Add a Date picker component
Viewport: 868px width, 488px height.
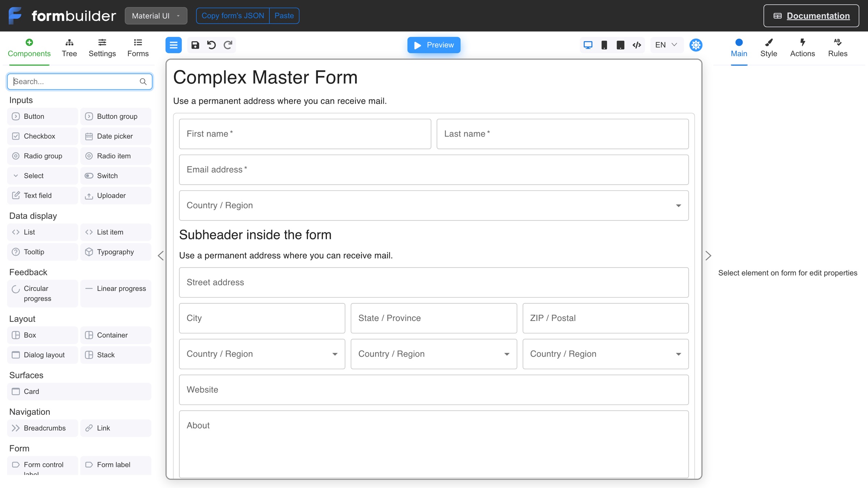[x=116, y=136]
